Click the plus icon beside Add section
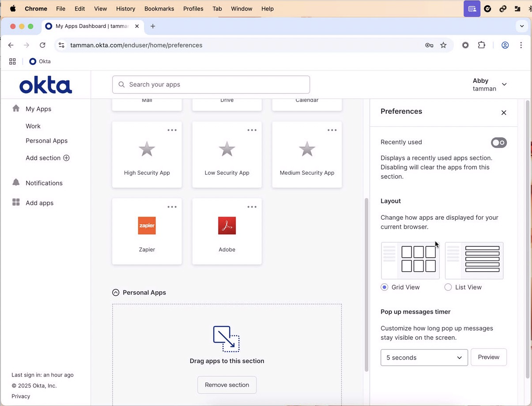This screenshot has height=406, width=532. [66, 158]
